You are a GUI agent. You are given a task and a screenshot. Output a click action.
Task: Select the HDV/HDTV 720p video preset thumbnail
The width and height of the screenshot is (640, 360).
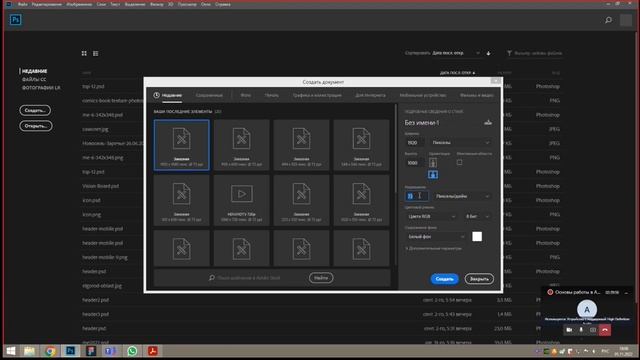tap(242, 200)
